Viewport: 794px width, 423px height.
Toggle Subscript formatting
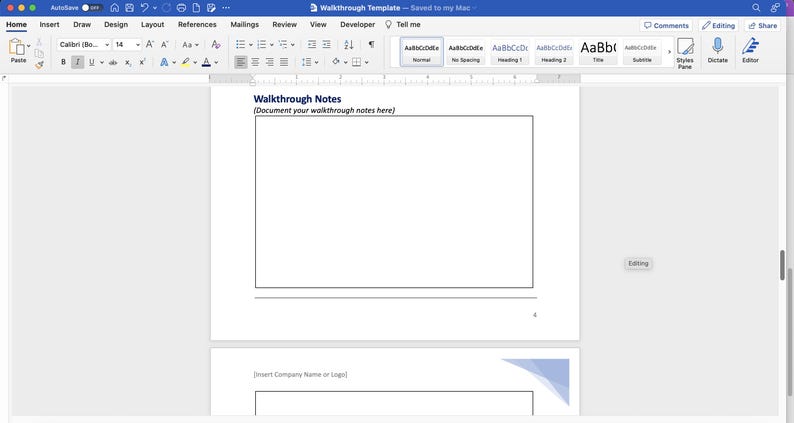coord(128,62)
